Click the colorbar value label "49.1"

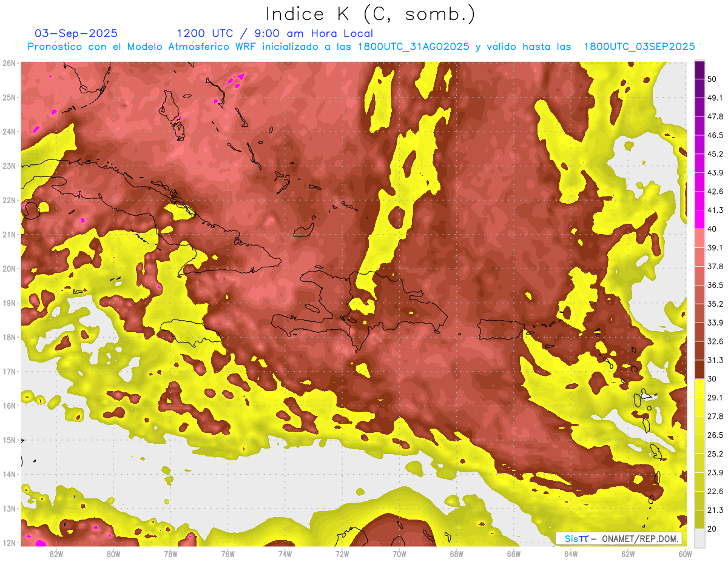pos(715,98)
